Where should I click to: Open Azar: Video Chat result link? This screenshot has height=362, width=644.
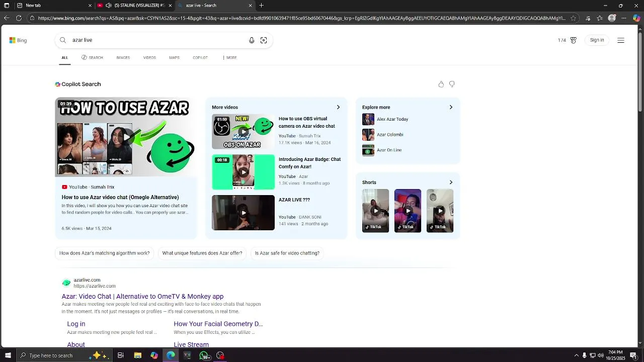[x=142, y=297]
